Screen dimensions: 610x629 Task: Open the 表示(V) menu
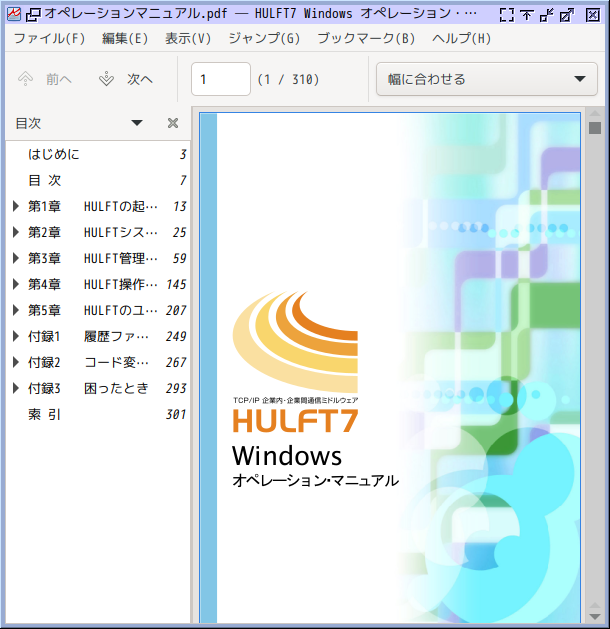pos(188,39)
